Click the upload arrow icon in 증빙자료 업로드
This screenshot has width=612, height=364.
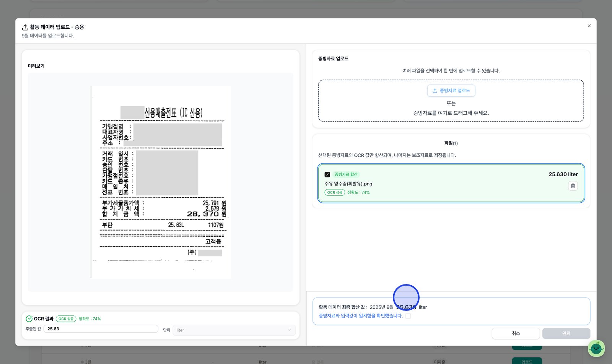435,91
